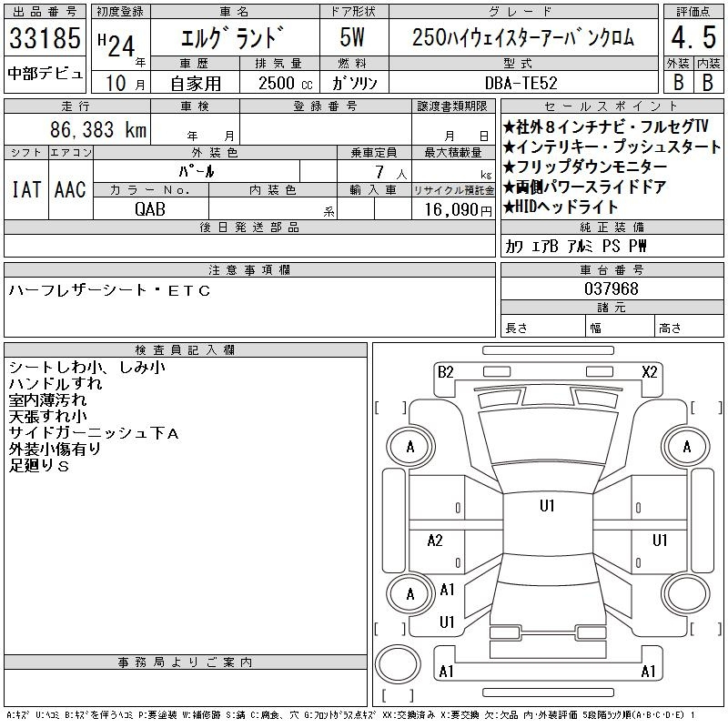The width and height of the screenshot is (728, 728).
Task: Click the top-right wheel circle marked A
Action: click(x=686, y=447)
